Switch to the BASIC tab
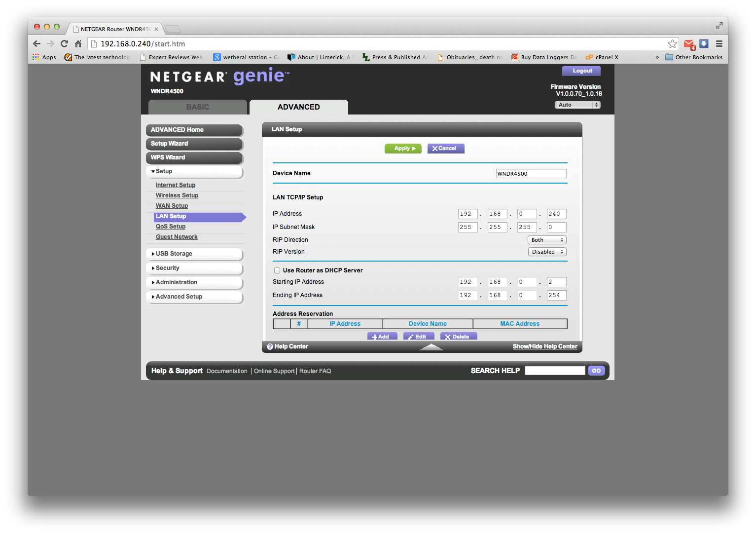The image size is (756, 535). pyautogui.click(x=198, y=107)
